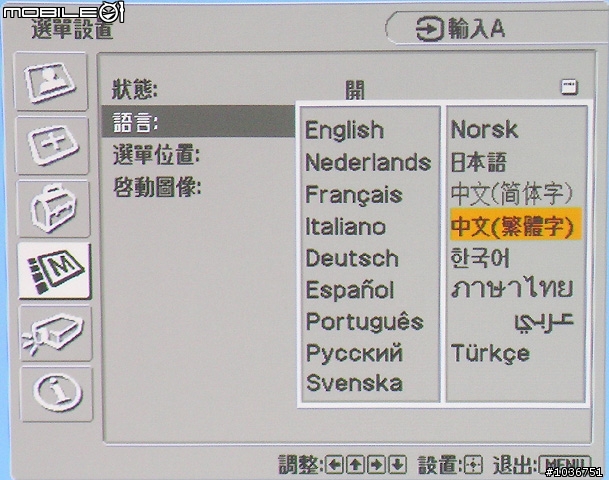The image size is (609, 480).
Task: Select the highlighted 語言 menu row
Action: click(x=198, y=122)
